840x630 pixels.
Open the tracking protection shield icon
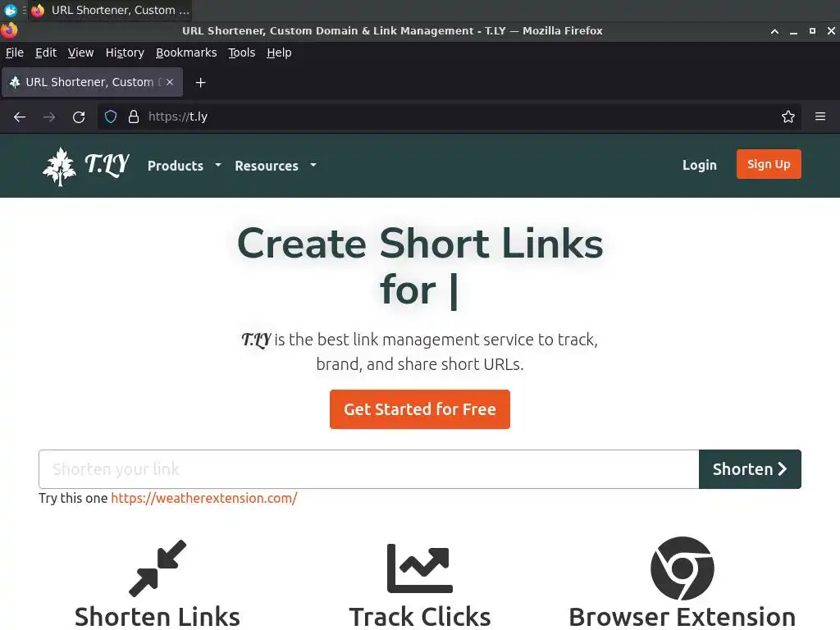(x=111, y=116)
